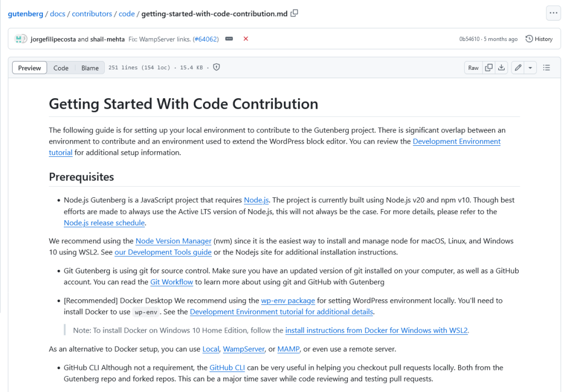Open the Node Version Manager link

[x=174, y=241]
